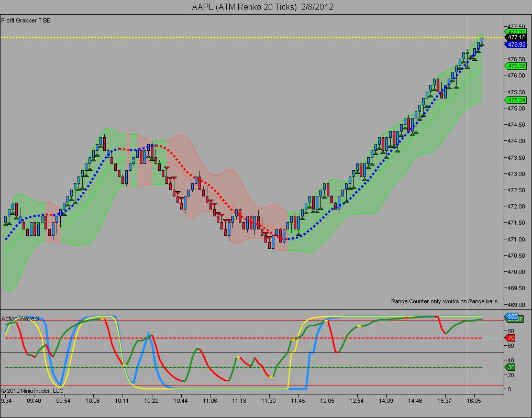Click the 09:40 time axis label

(x=34, y=401)
